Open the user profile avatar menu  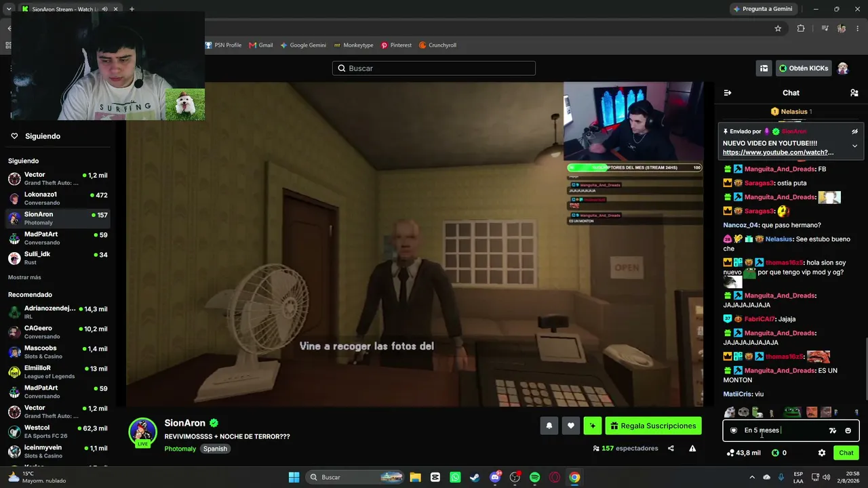(843, 68)
